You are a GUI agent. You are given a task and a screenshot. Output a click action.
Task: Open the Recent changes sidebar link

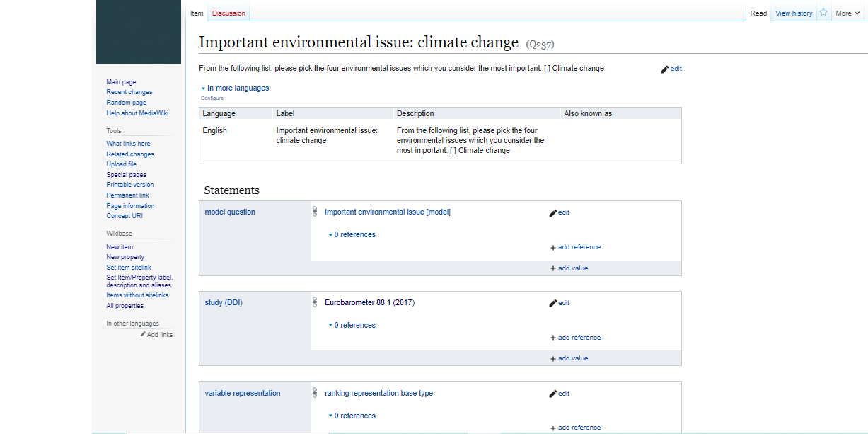click(x=129, y=92)
